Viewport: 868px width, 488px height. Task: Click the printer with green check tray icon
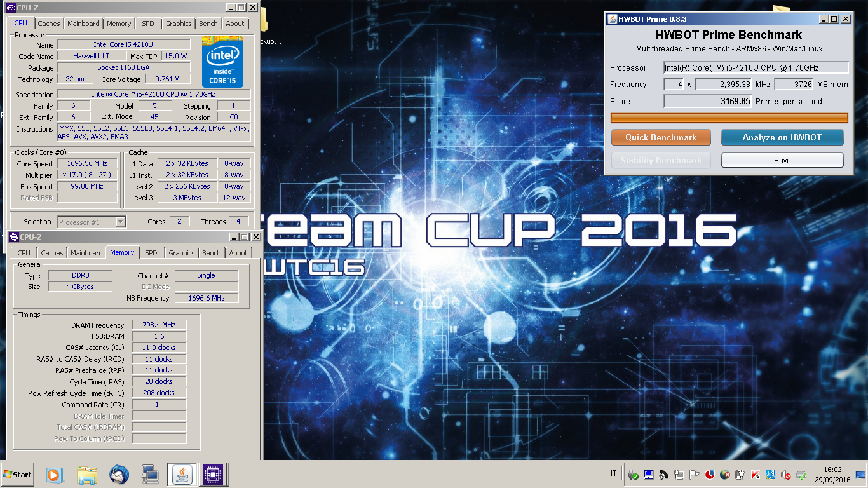click(x=801, y=475)
